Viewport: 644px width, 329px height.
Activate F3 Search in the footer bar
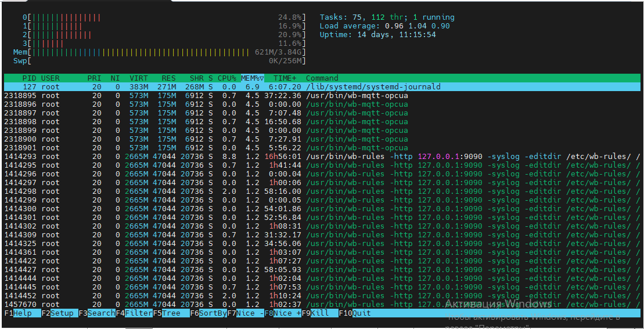tap(97, 313)
